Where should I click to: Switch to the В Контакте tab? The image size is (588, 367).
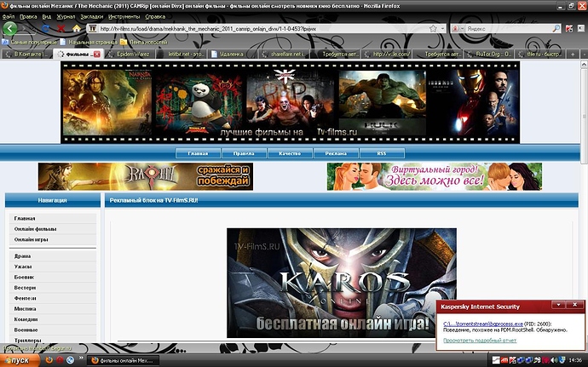coord(26,54)
